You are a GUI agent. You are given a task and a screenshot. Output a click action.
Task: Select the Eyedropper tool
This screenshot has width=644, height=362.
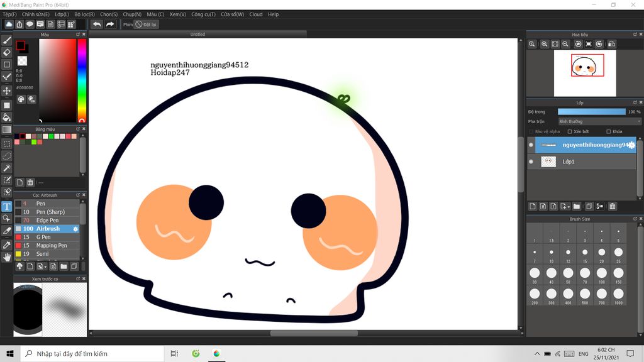6,245
